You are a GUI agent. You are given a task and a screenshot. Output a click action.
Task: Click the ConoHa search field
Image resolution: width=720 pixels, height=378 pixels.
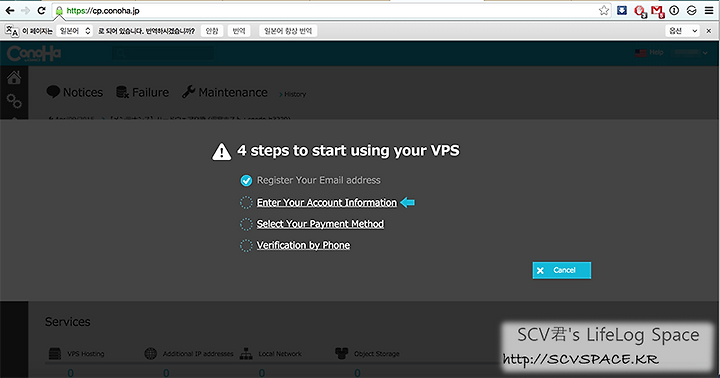[163, 53]
